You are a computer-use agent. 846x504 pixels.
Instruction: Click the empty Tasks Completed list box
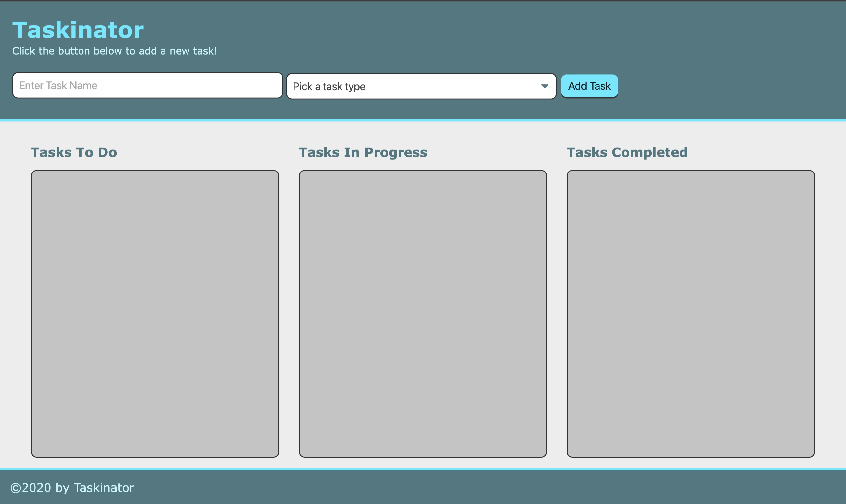691,313
